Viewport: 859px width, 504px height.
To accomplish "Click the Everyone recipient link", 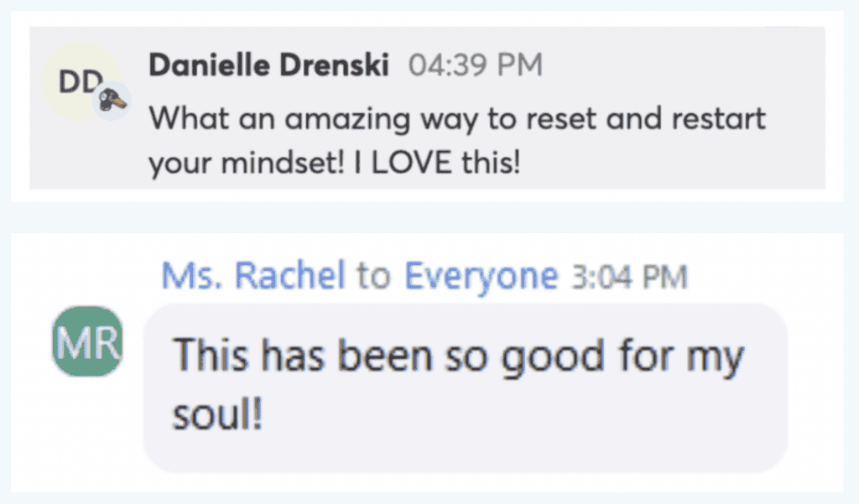I will [x=481, y=274].
